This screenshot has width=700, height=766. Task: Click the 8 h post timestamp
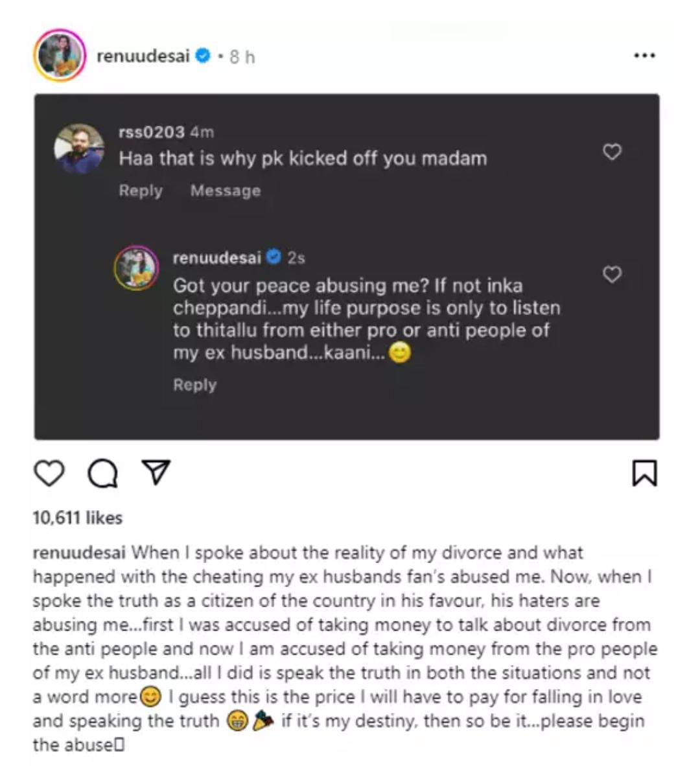click(242, 57)
